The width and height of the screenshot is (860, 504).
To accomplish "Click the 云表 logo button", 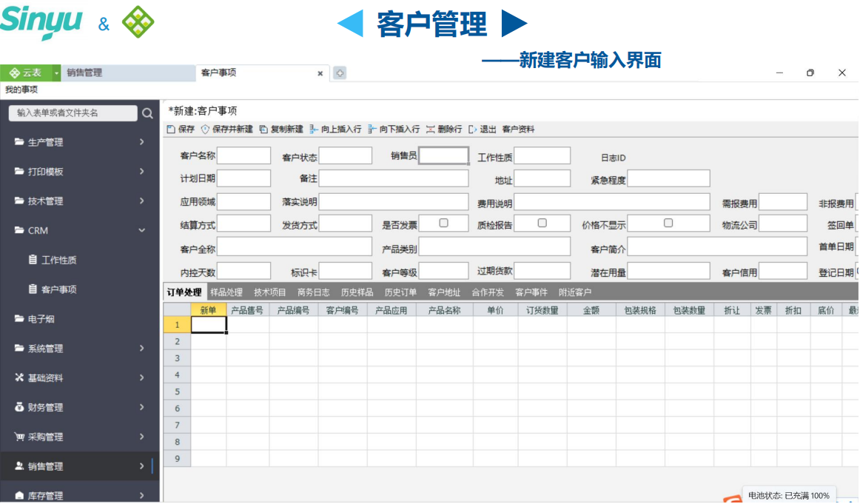I will point(26,73).
